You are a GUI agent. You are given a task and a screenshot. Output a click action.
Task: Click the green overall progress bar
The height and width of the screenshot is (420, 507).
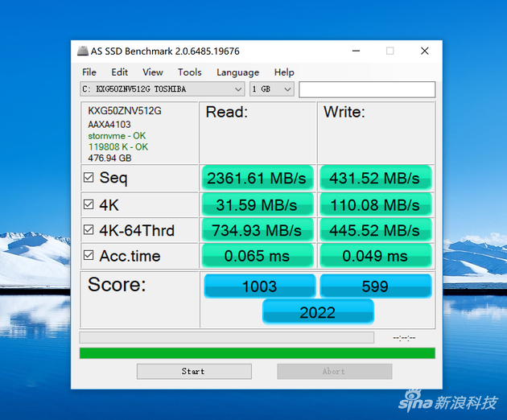point(258,353)
